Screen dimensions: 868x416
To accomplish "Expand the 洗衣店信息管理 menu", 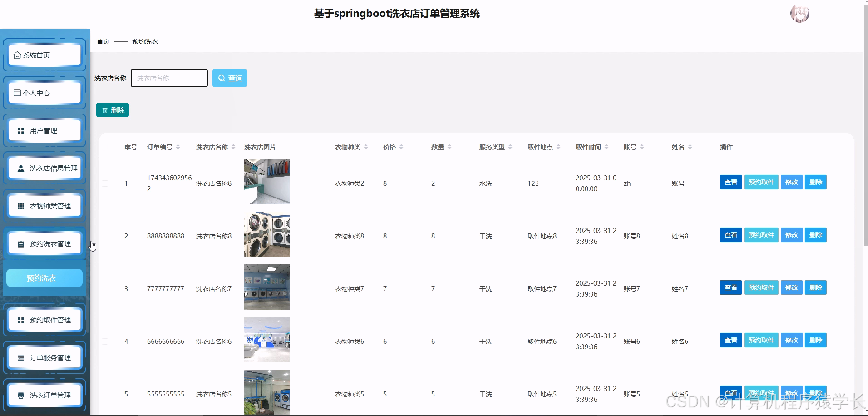I will point(44,168).
